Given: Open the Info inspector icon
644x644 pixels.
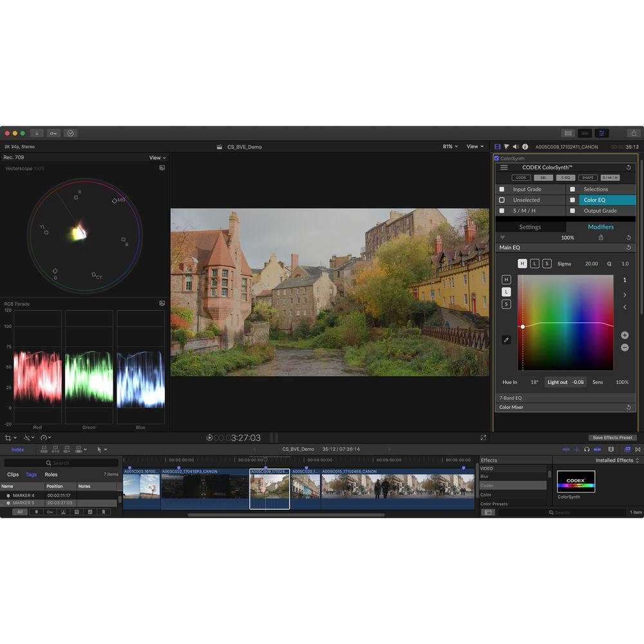Looking at the screenshot, I should click(x=525, y=147).
